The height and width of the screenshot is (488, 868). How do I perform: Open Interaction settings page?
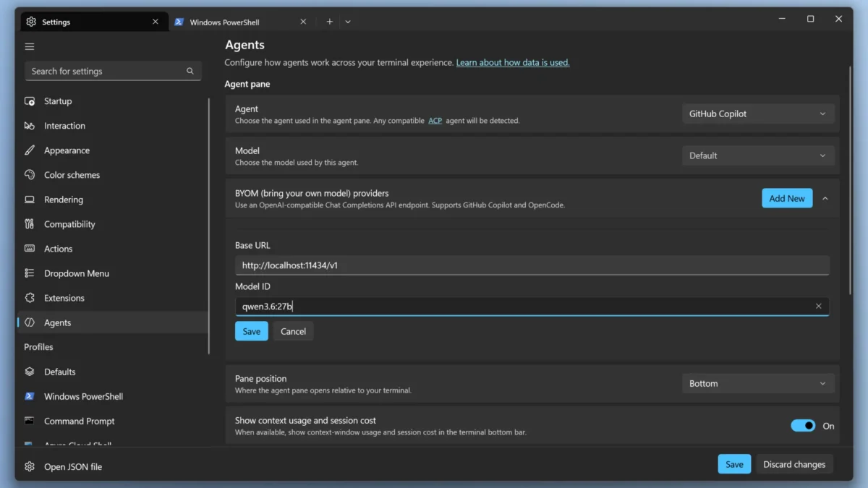pyautogui.click(x=113, y=126)
